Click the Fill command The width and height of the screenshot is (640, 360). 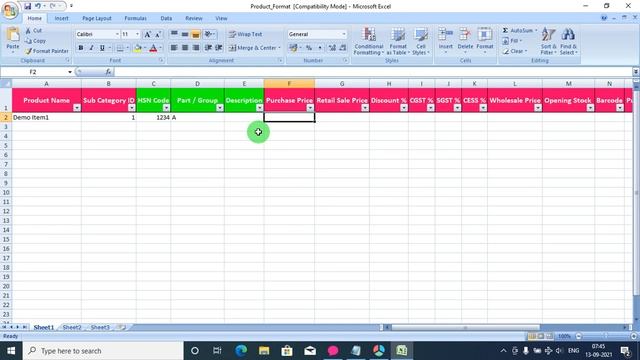click(511, 41)
